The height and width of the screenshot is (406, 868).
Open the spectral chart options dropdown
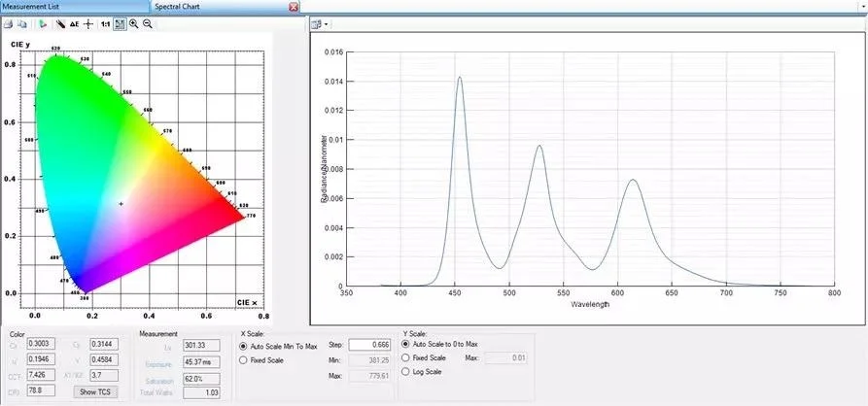(320, 24)
